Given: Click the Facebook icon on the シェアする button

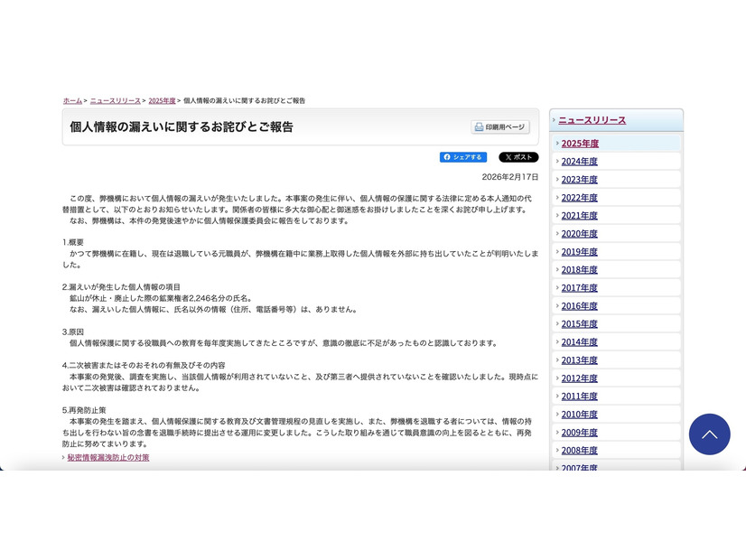Looking at the screenshot, I should (447, 156).
